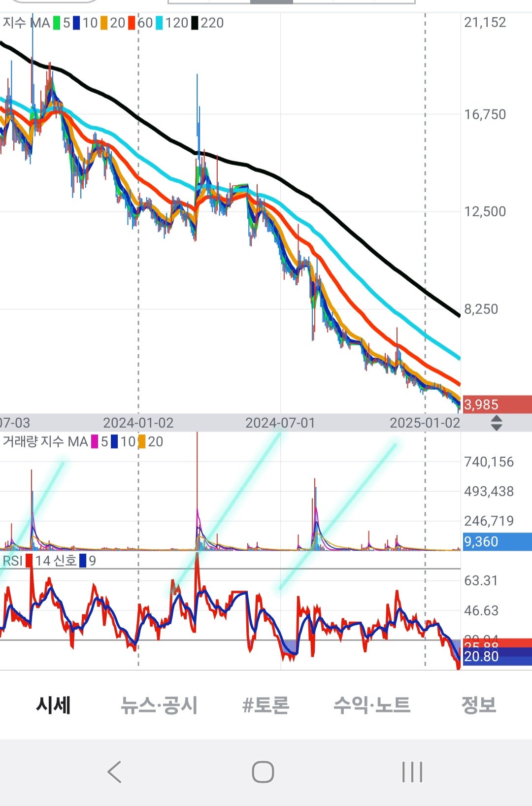
Task: Tap the 9,360 volume value label
Action: tap(497, 541)
